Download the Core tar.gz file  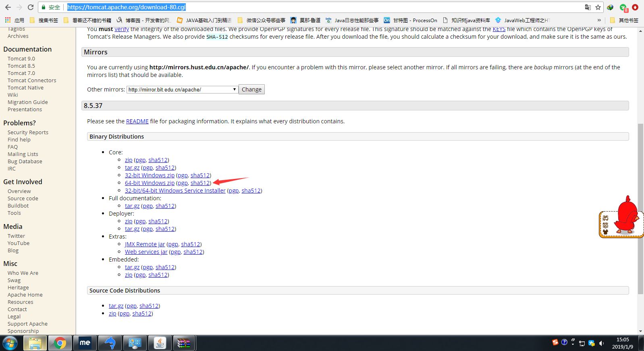[x=132, y=168]
